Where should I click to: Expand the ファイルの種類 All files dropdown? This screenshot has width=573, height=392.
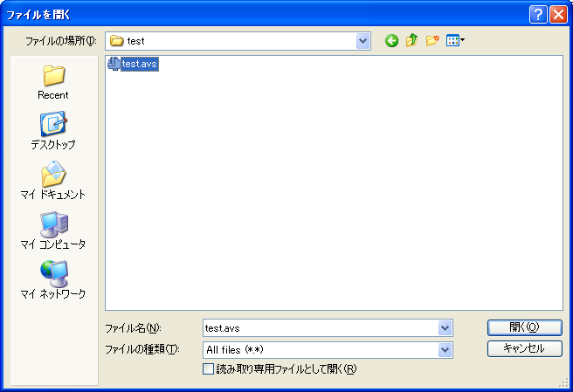click(x=445, y=350)
